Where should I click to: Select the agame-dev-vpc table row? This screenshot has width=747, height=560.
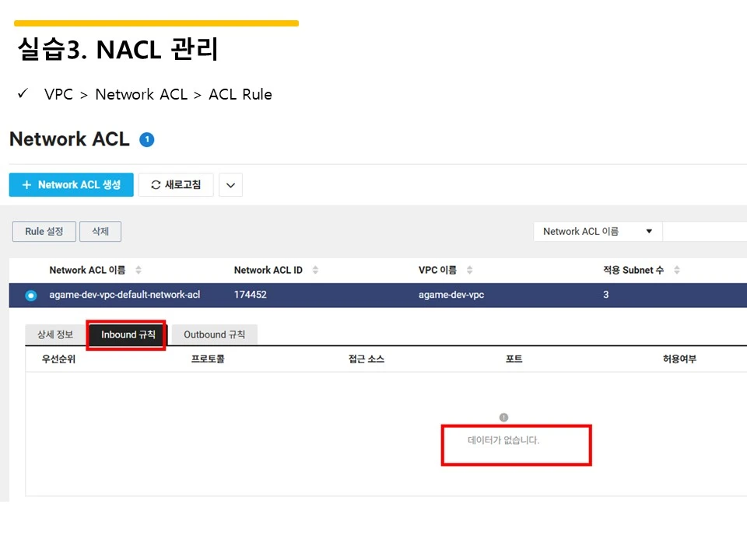(x=378, y=296)
